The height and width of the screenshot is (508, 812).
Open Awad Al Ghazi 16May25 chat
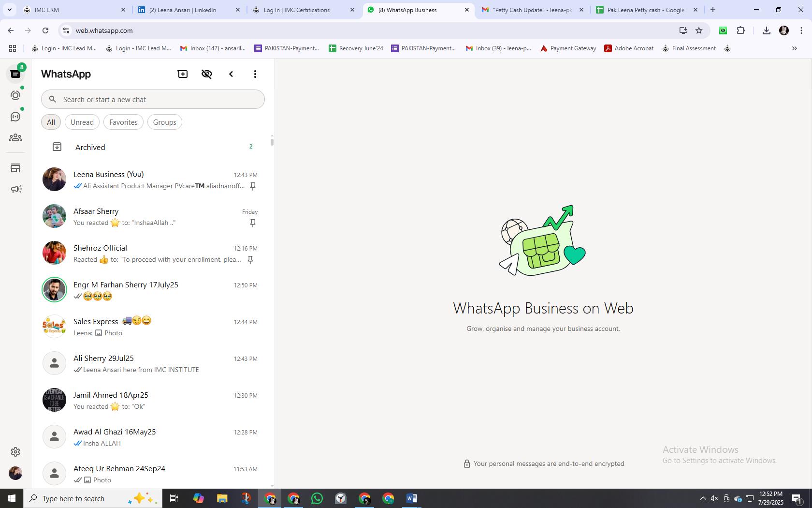[153, 437]
